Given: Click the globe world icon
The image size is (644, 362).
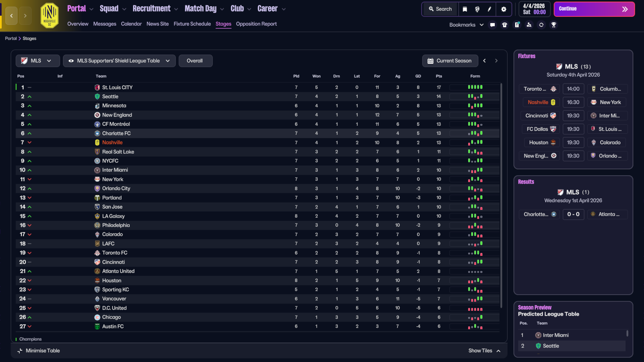Looking at the screenshot, I should pyautogui.click(x=477, y=9).
